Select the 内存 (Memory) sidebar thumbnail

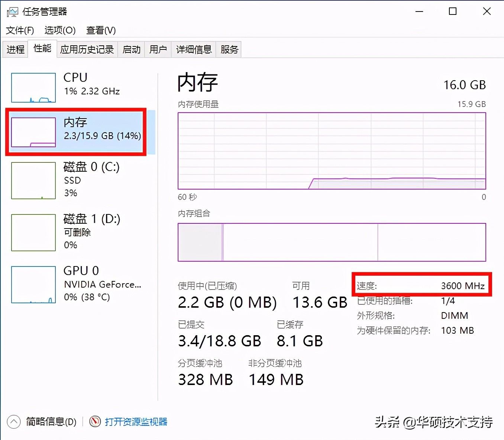pos(33,132)
